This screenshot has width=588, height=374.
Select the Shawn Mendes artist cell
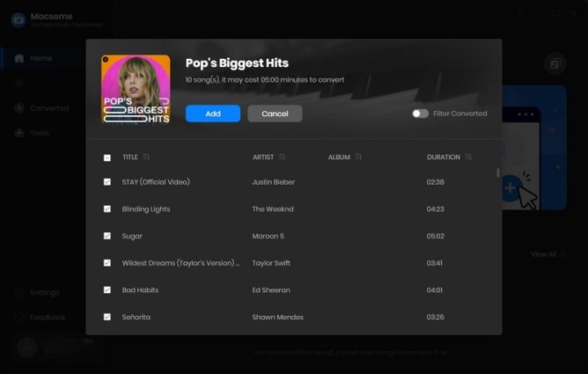[278, 317]
